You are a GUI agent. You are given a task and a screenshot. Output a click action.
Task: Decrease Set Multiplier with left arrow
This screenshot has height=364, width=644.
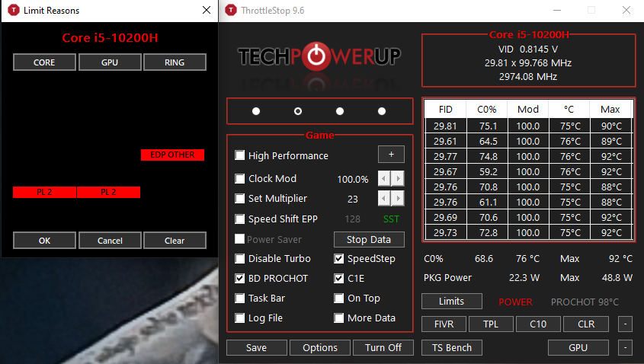tap(384, 199)
